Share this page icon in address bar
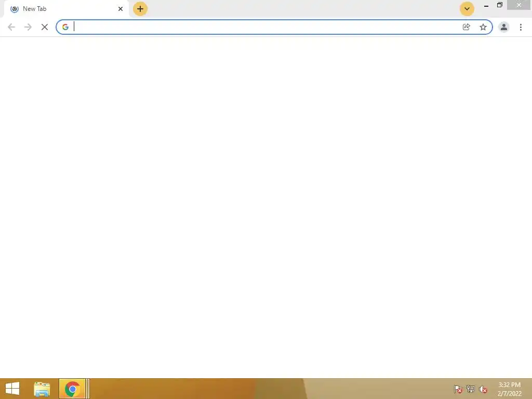This screenshot has width=532, height=399. [466, 27]
